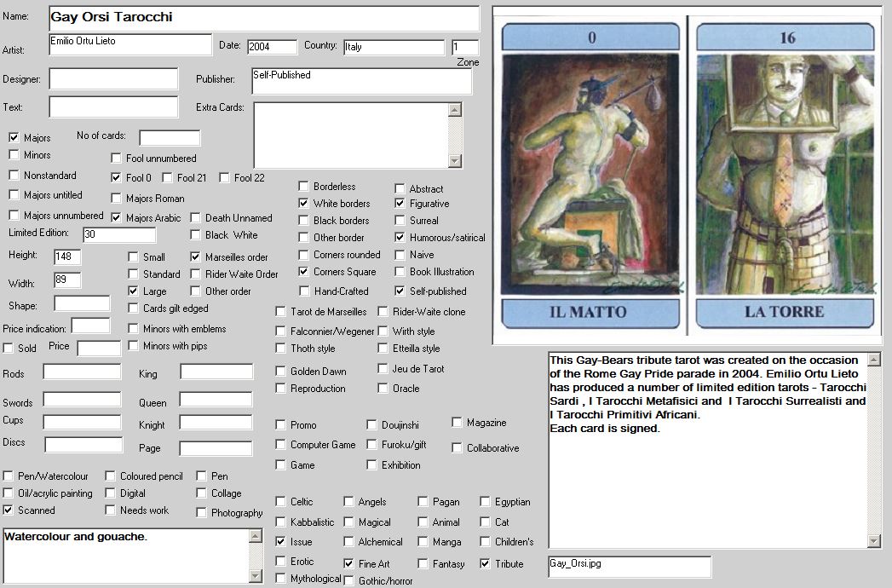Check the Borderless checkbox

(304, 187)
